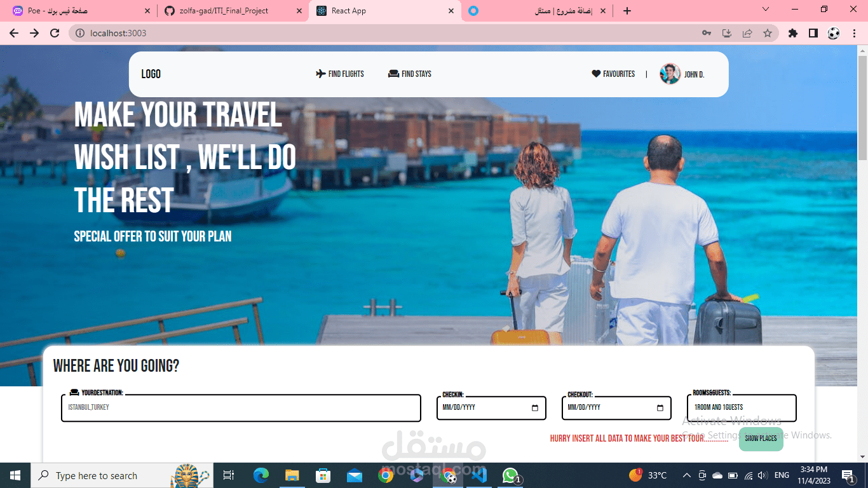868x488 pixels.
Task: Share this page icon
Action: [747, 33]
